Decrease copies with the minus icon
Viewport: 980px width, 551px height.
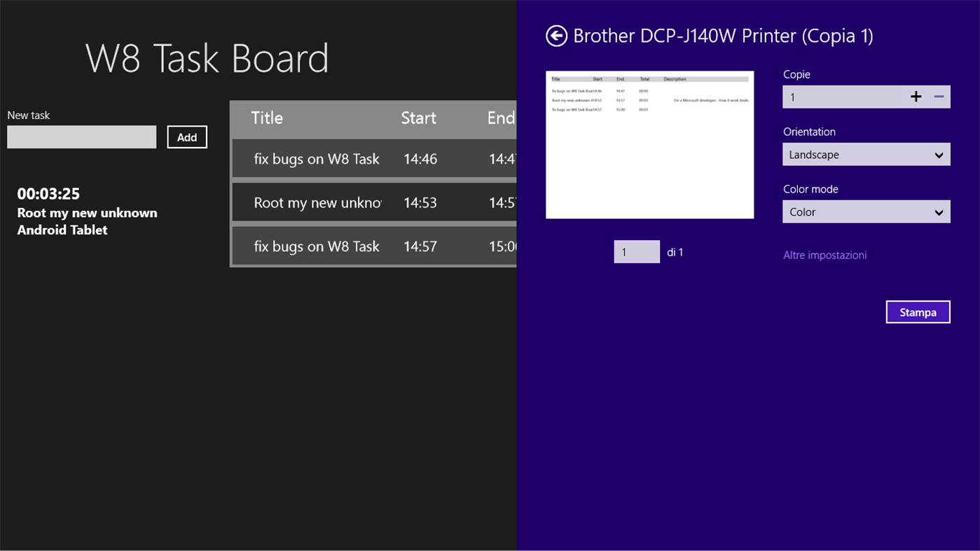[939, 97]
